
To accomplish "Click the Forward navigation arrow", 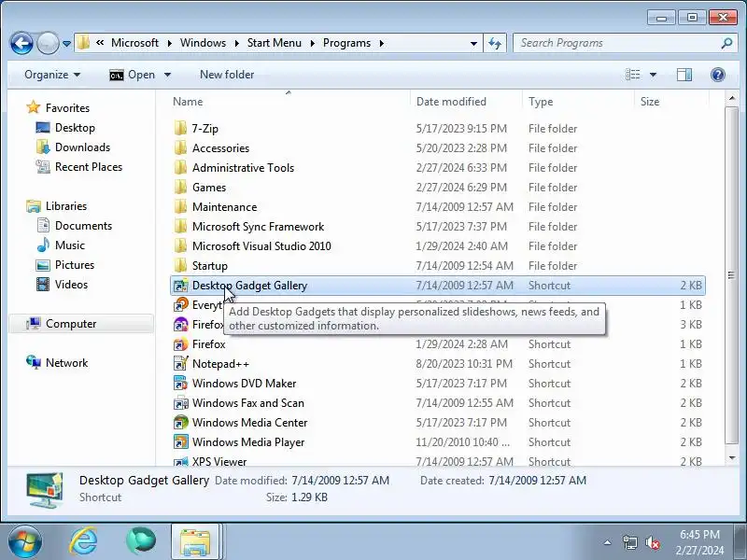I will [x=48, y=43].
